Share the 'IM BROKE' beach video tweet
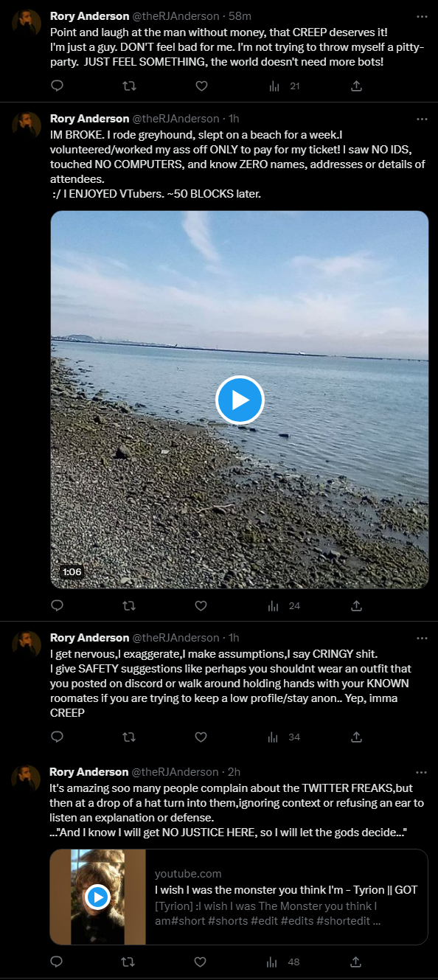The image size is (438, 980). [356, 605]
